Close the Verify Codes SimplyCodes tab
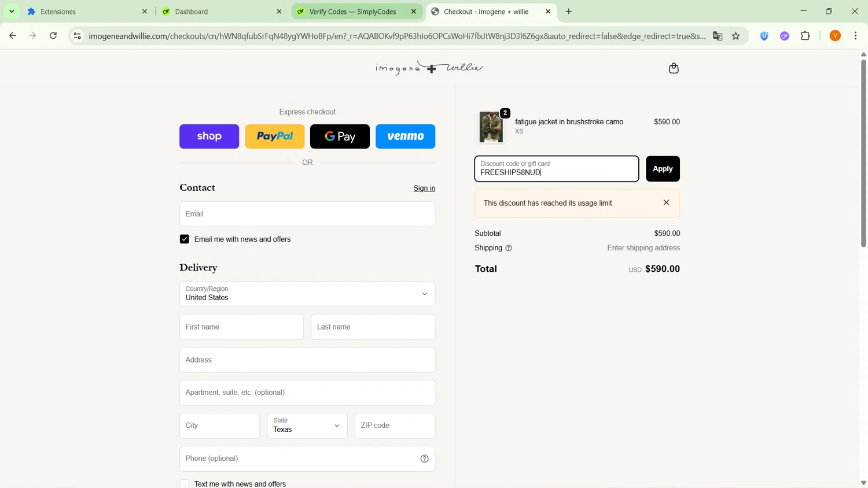 click(414, 12)
